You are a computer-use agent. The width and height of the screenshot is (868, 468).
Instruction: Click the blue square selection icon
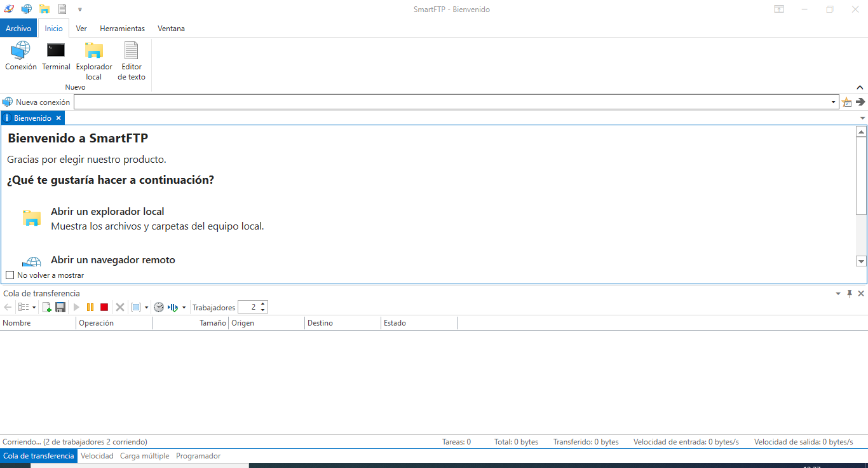(136, 307)
